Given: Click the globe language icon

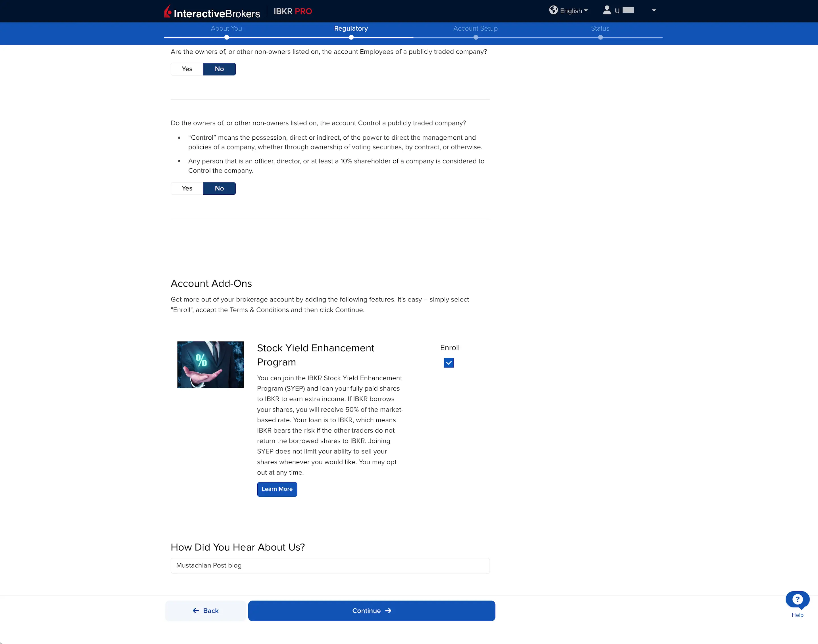Looking at the screenshot, I should click(x=553, y=10).
